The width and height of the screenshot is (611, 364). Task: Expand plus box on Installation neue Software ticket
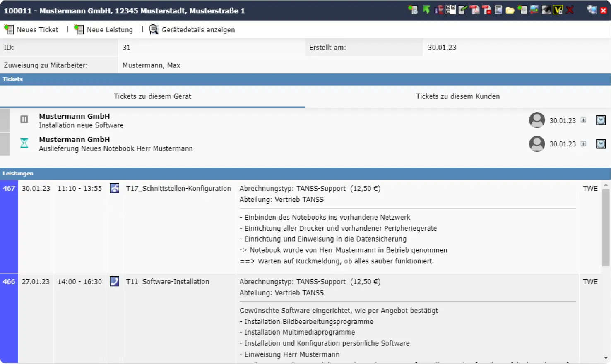pos(583,120)
